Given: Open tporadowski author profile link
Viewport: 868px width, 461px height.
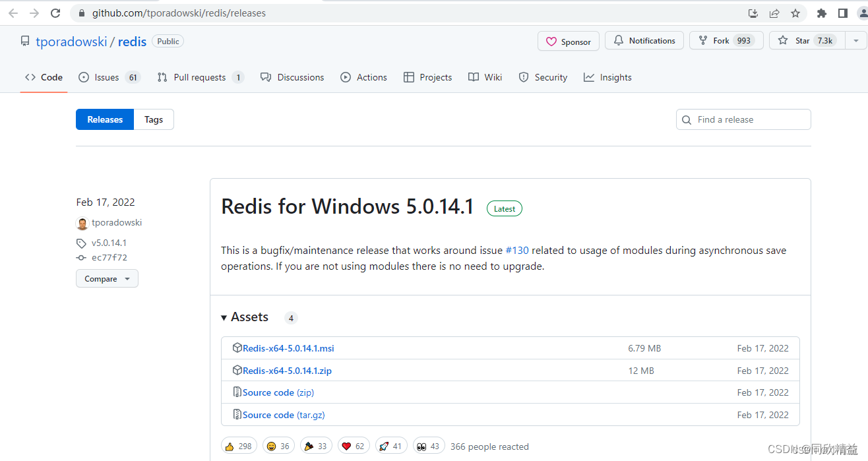Looking at the screenshot, I should (117, 223).
